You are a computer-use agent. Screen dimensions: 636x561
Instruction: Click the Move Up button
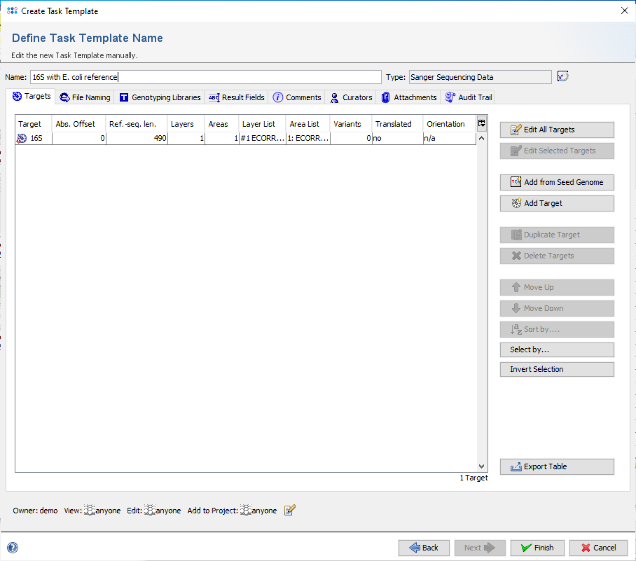557,287
